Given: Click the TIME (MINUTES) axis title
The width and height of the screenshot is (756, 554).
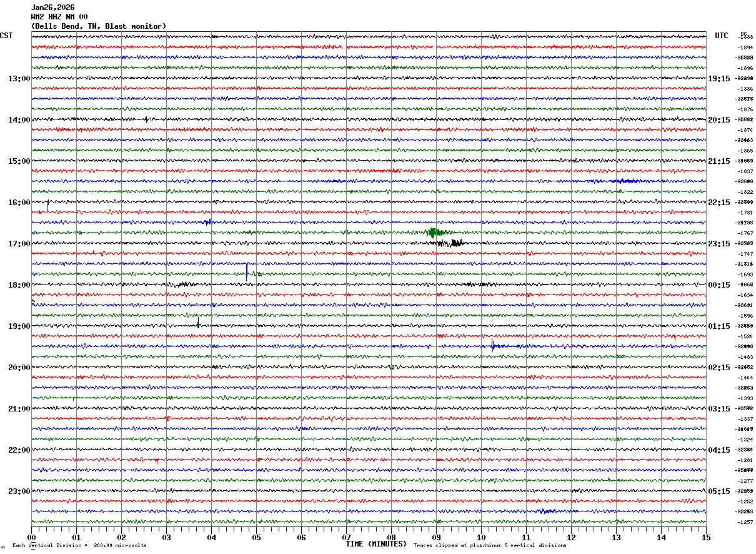Looking at the screenshot, I should click(x=376, y=544).
